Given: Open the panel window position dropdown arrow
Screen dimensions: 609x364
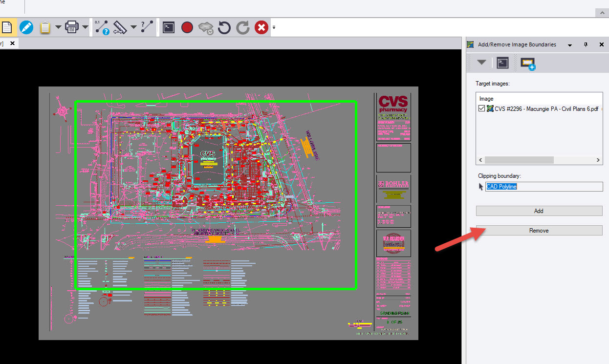Looking at the screenshot, I should click(x=570, y=44).
